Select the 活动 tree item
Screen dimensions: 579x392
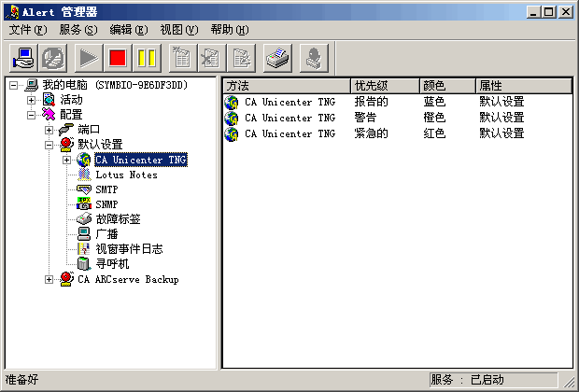pos(71,100)
